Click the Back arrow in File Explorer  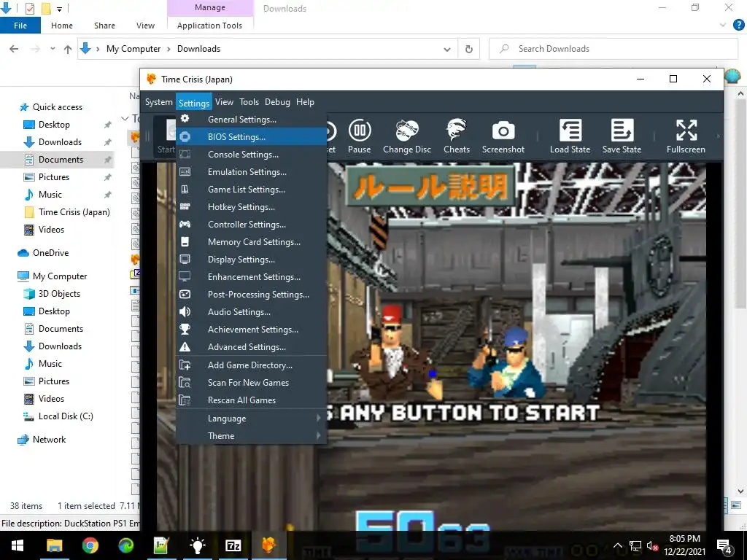click(x=14, y=49)
